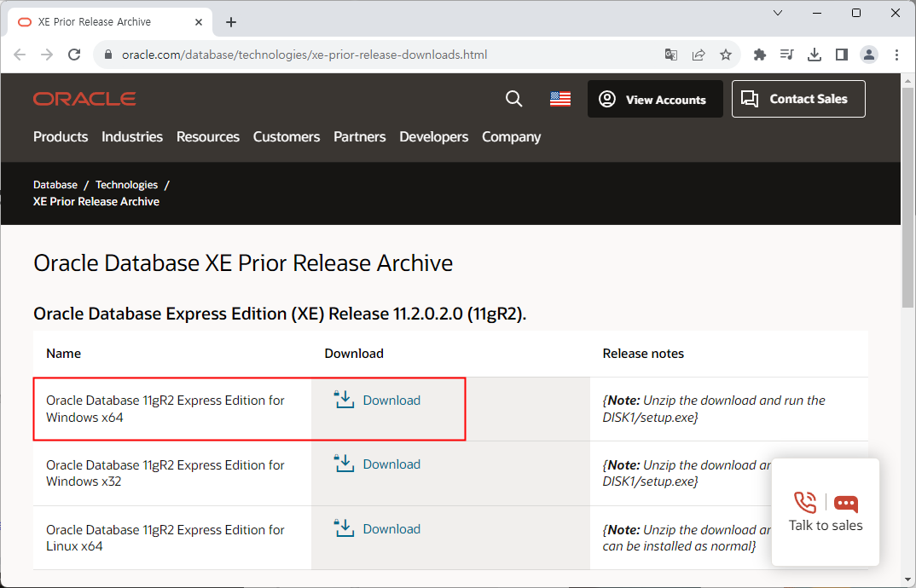Open the Developers menu
The width and height of the screenshot is (916, 588).
click(434, 136)
